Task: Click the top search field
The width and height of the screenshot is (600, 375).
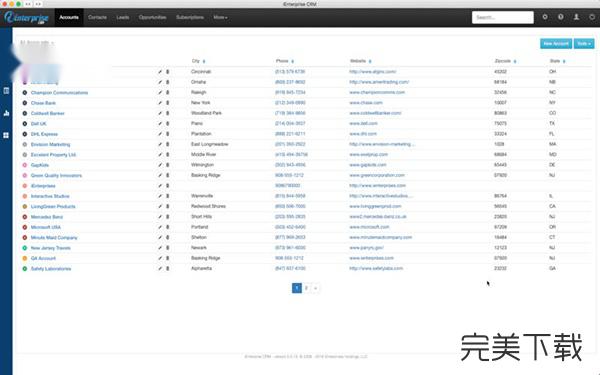Action: coord(502,17)
